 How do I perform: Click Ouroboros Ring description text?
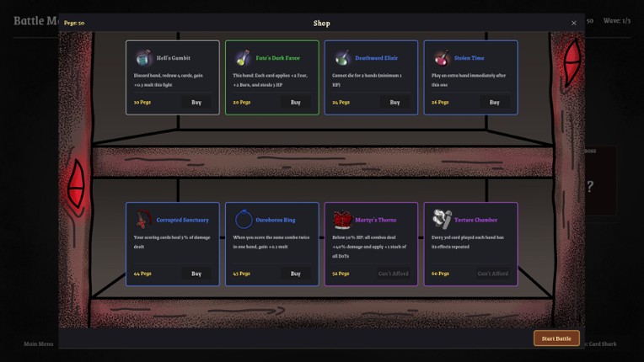point(271,242)
